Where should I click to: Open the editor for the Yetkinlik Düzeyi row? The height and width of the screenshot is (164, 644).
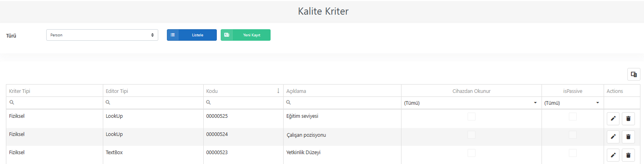tap(613, 155)
